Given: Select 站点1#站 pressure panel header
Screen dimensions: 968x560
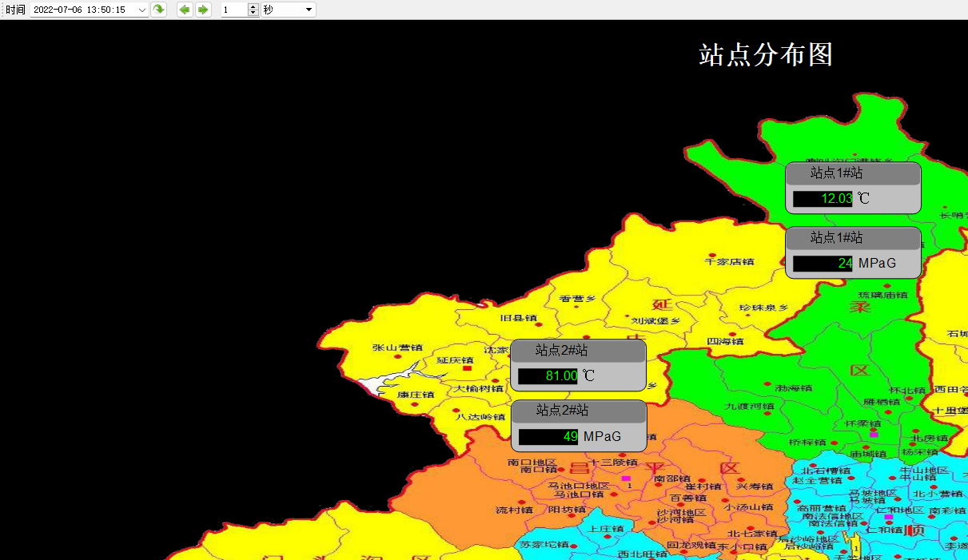Looking at the screenshot, I should click(x=853, y=238).
